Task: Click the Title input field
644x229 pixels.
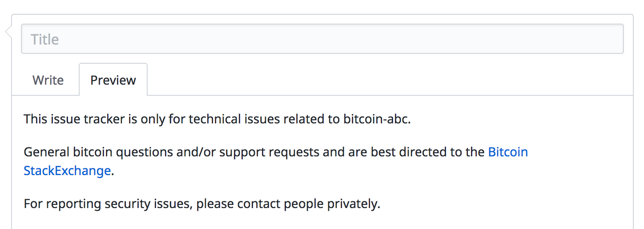Action: (322, 39)
